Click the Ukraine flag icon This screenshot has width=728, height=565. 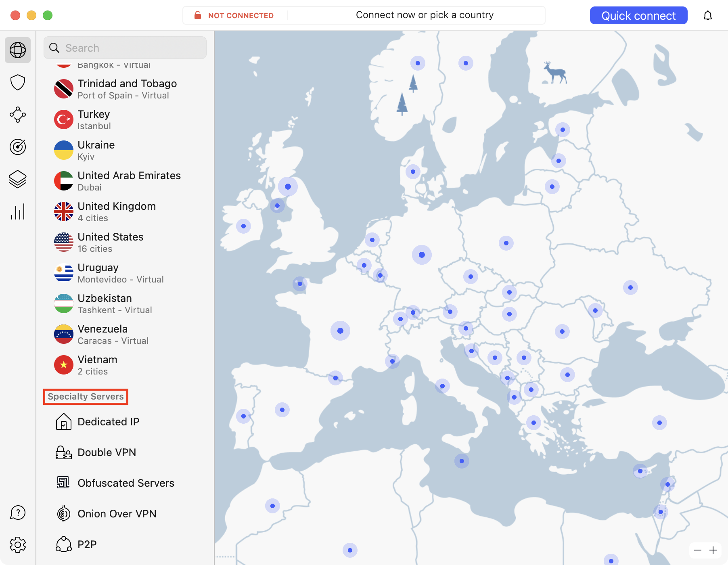point(64,150)
